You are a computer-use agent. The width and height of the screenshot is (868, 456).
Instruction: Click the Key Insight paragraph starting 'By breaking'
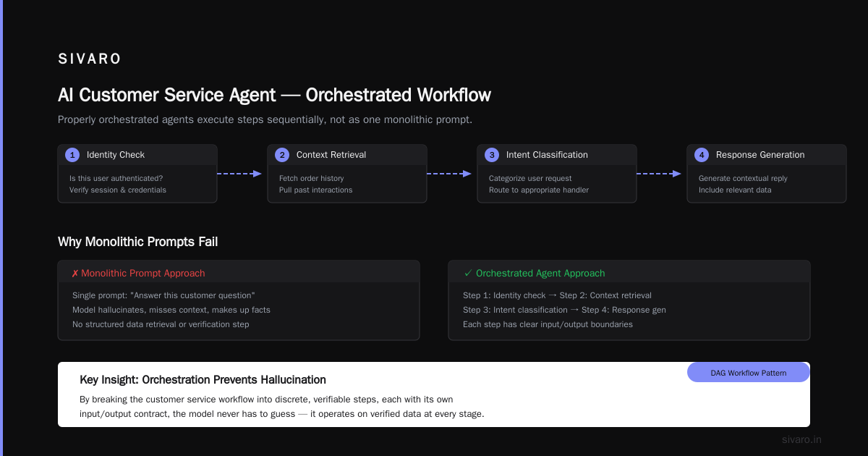click(282, 407)
